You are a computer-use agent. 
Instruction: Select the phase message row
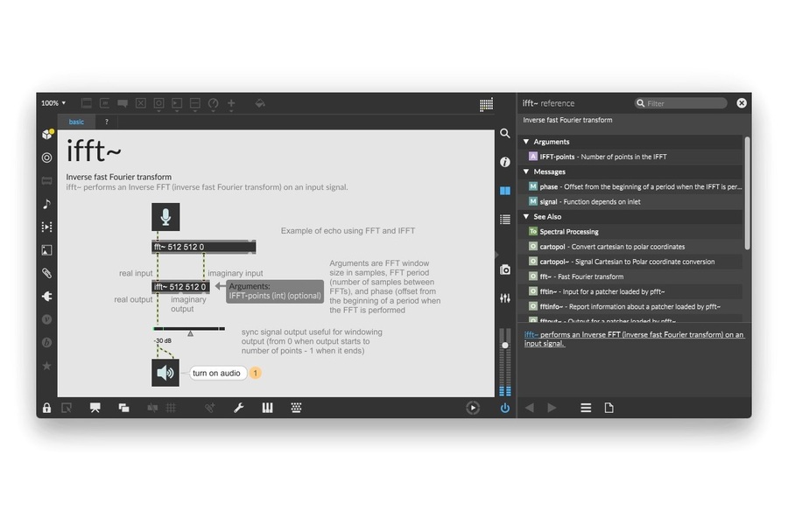(x=631, y=186)
